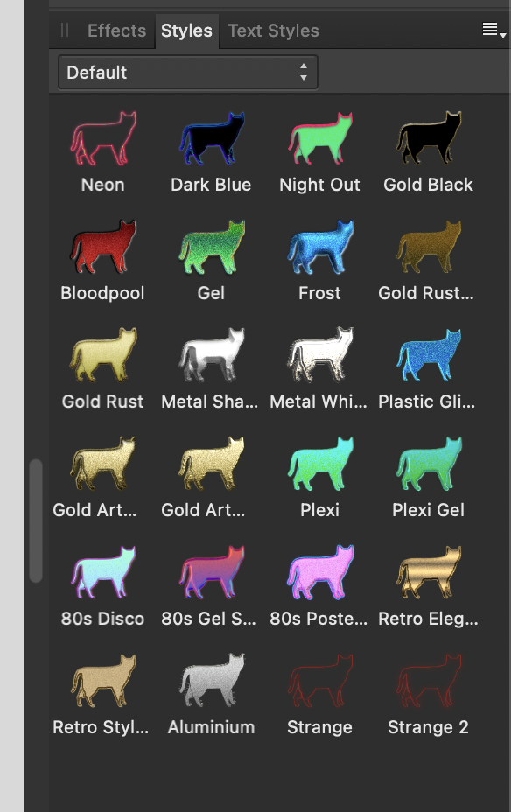The width and height of the screenshot is (511, 812).
Task: Open the panel preferences menu icon
Action: pyautogui.click(x=493, y=30)
